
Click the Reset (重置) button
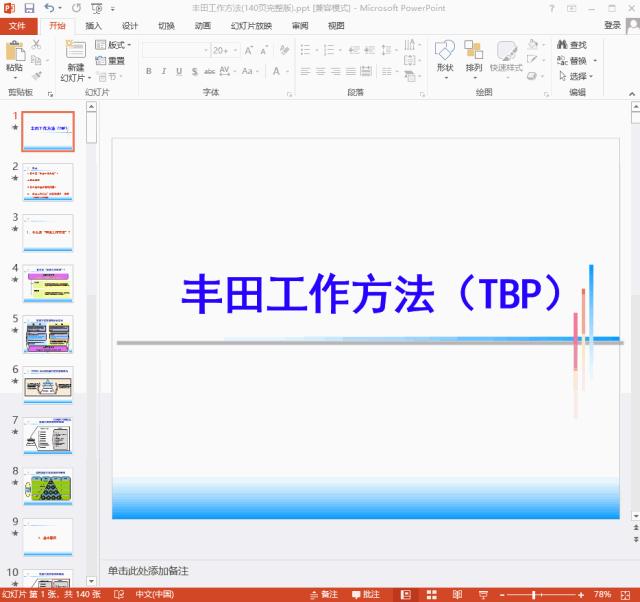110,60
